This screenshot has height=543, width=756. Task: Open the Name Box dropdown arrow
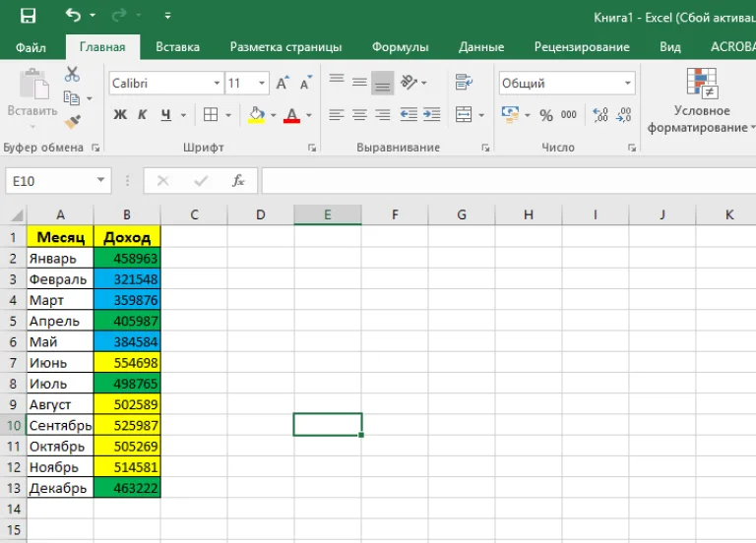click(100, 180)
